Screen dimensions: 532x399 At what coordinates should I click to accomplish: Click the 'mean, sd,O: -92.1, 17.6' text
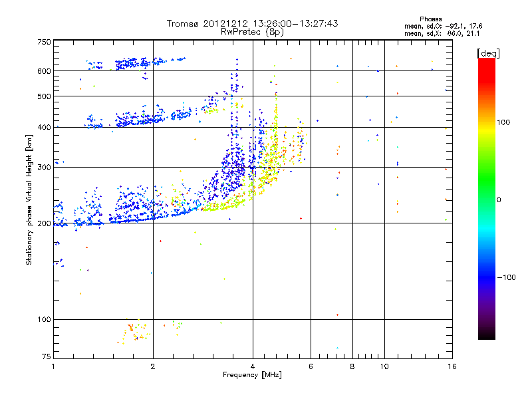coord(443,26)
